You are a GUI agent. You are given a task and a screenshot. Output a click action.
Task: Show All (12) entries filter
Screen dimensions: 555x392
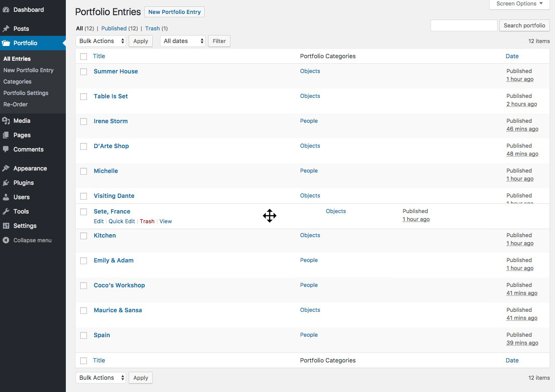[x=85, y=28]
